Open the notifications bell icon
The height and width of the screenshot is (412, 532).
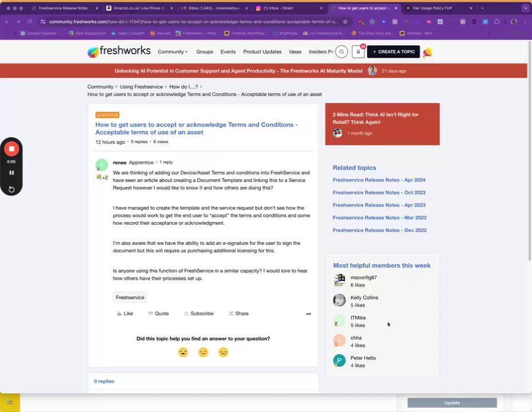(358, 52)
